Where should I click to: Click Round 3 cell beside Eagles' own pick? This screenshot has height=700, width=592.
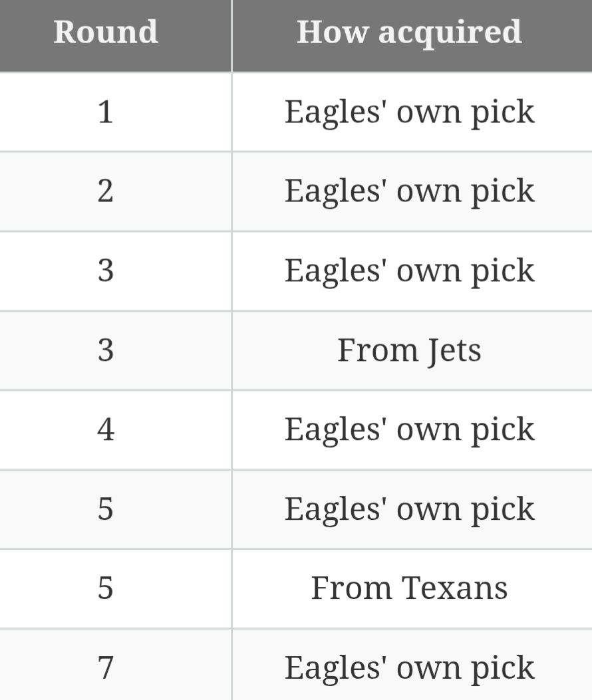tap(106, 271)
